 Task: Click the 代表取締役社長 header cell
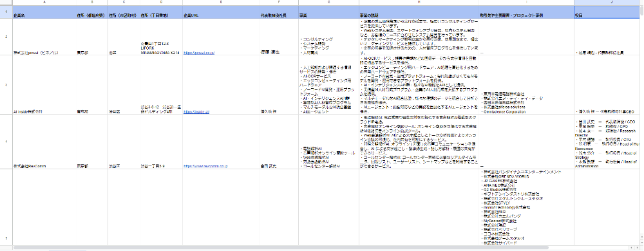coord(279,12)
